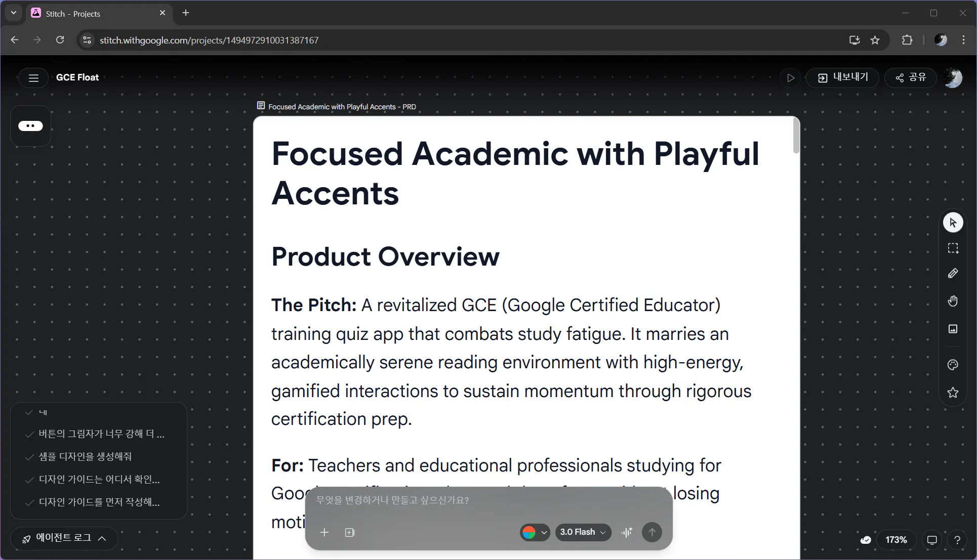This screenshot has width=977, height=560.
Task: Open a new browser tab
Action: [186, 13]
